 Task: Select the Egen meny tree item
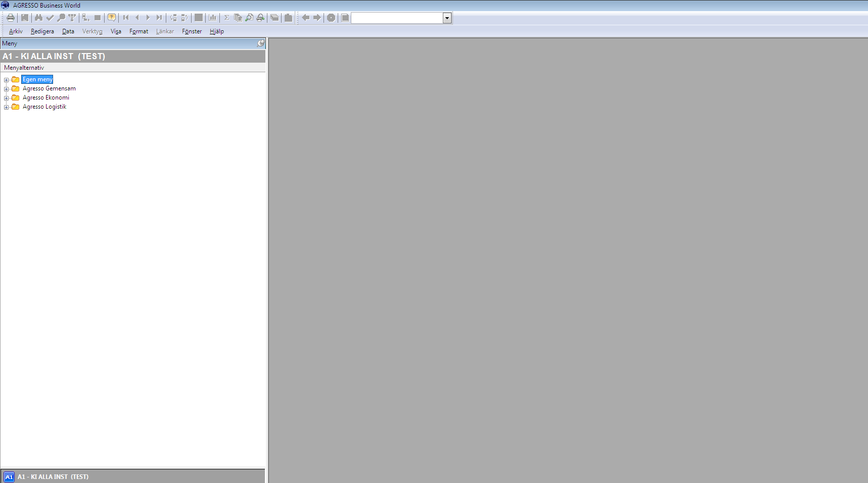[x=37, y=79]
